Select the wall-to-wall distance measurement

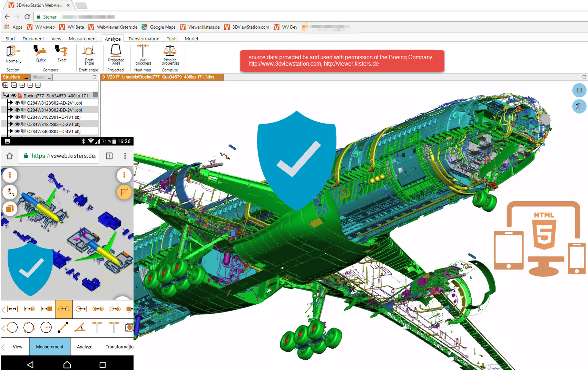tap(12, 309)
